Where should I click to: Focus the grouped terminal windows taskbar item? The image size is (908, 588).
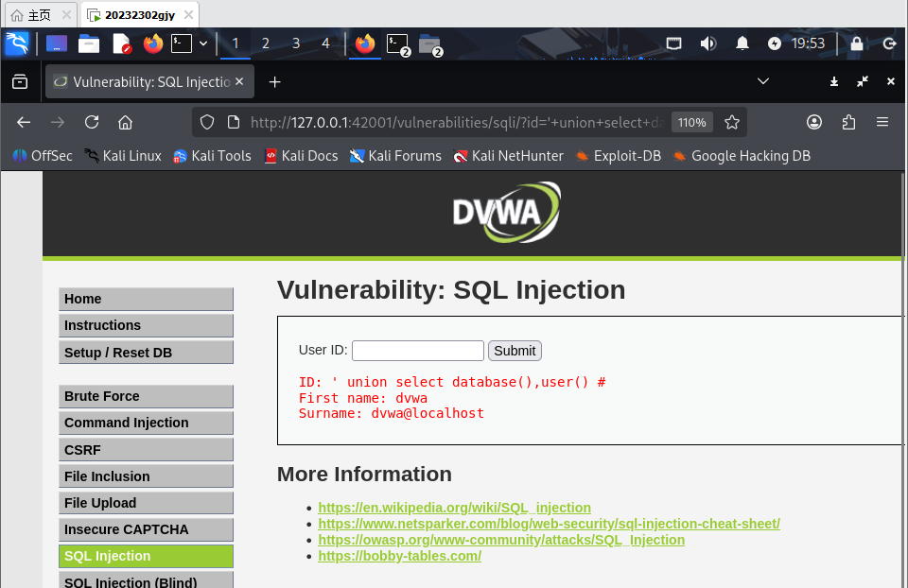[x=398, y=44]
